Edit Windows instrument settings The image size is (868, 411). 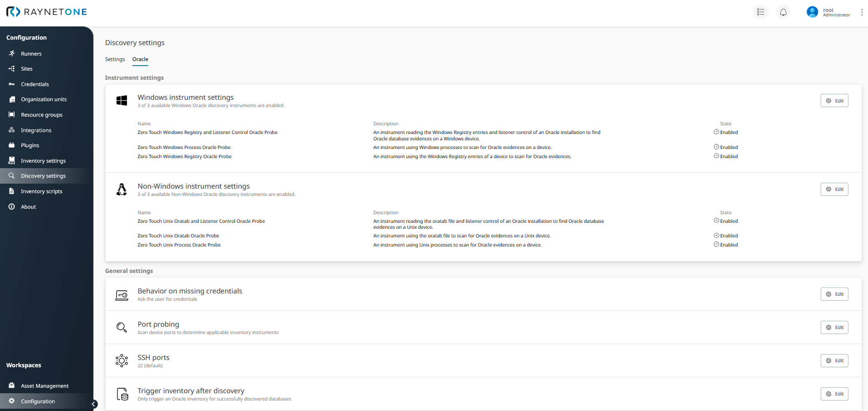834,101
